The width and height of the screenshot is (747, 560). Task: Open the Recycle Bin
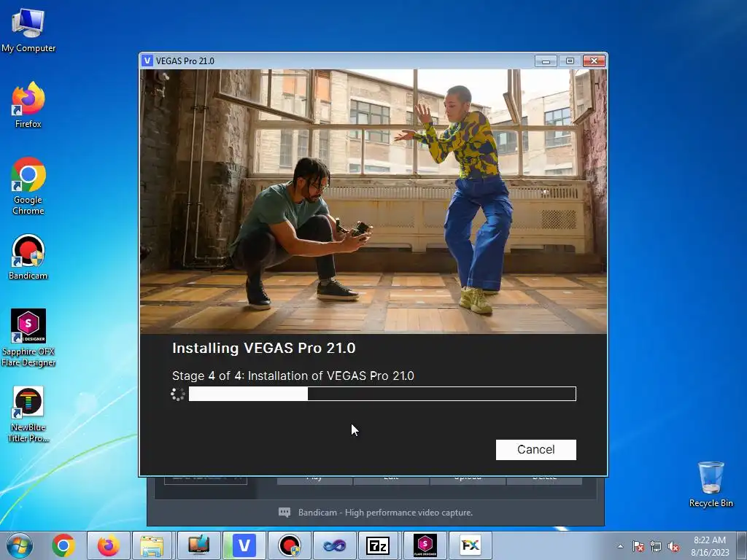point(711,484)
